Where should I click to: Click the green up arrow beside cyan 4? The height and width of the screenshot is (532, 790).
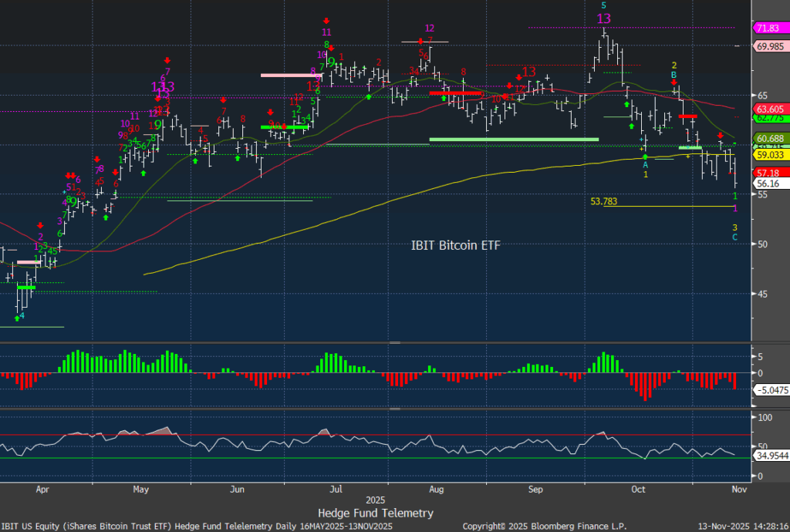coord(17,318)
